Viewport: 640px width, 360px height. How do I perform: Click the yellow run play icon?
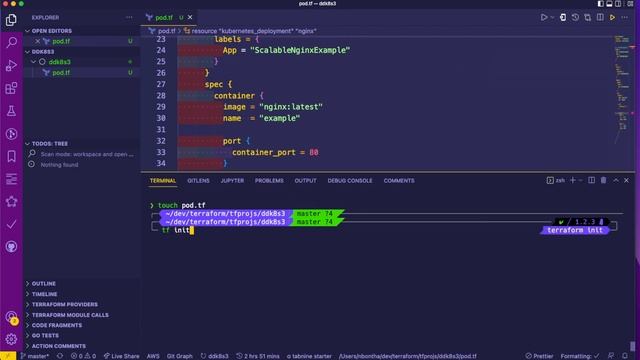(612, 18)
